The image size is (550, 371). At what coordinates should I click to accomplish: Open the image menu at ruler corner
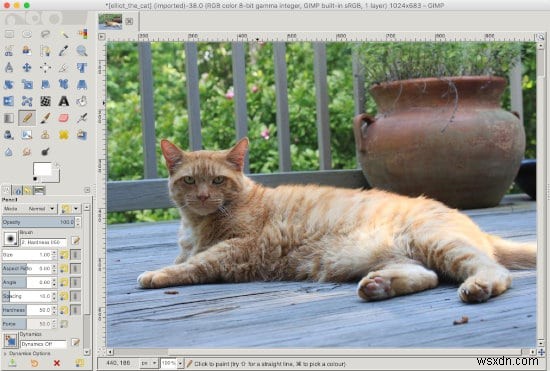102,36
